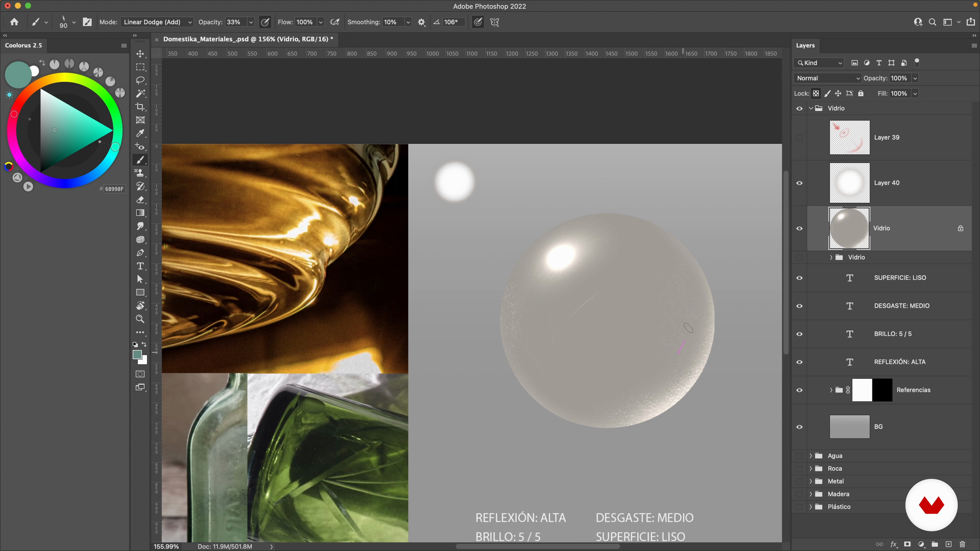
Task: Select the Horizontal Type tool
Action: coord(140,266)
